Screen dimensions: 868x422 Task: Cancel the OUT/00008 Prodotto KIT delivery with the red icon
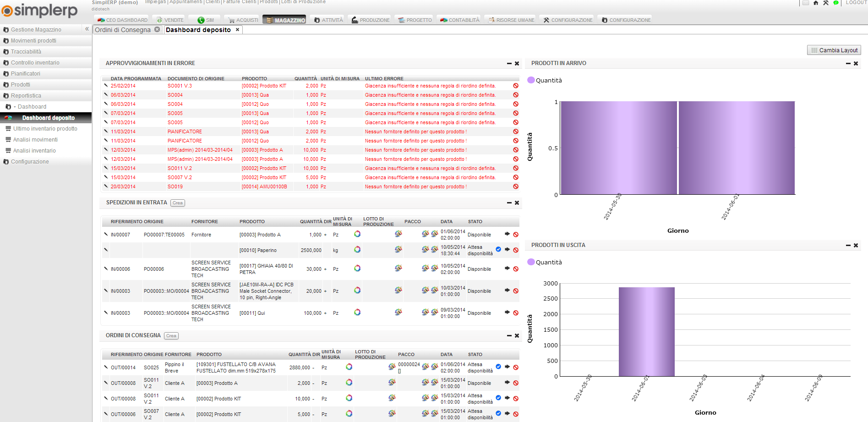click(516, 399)
